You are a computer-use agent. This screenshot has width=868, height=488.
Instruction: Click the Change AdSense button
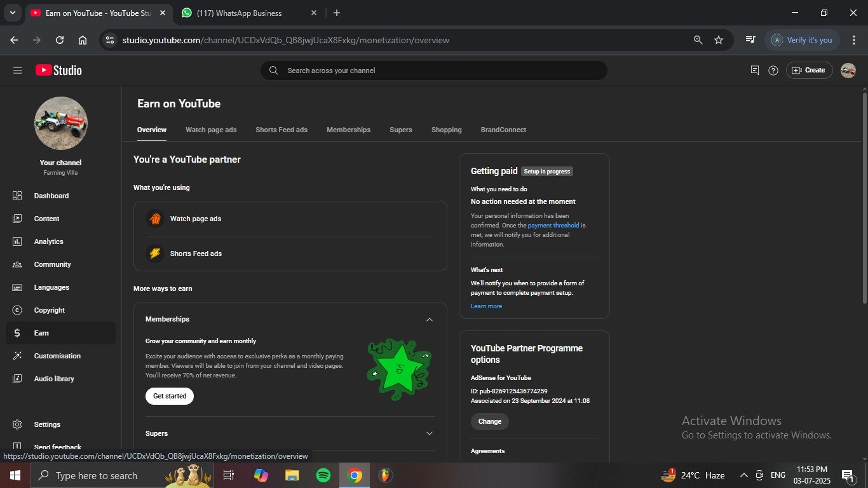(x=490, y=421)
